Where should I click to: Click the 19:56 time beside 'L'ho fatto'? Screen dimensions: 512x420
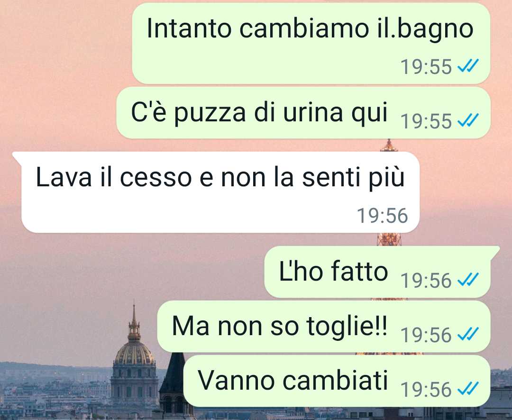click(426, 281)
